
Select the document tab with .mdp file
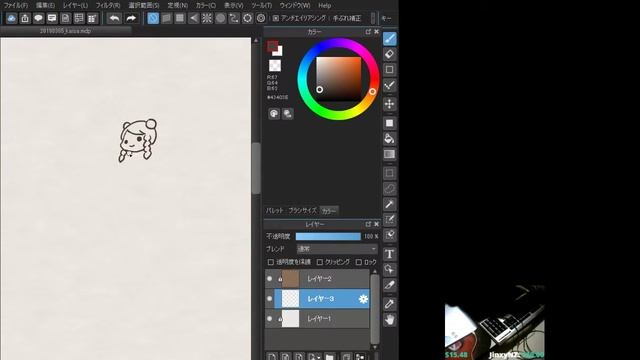click(65, 31)
